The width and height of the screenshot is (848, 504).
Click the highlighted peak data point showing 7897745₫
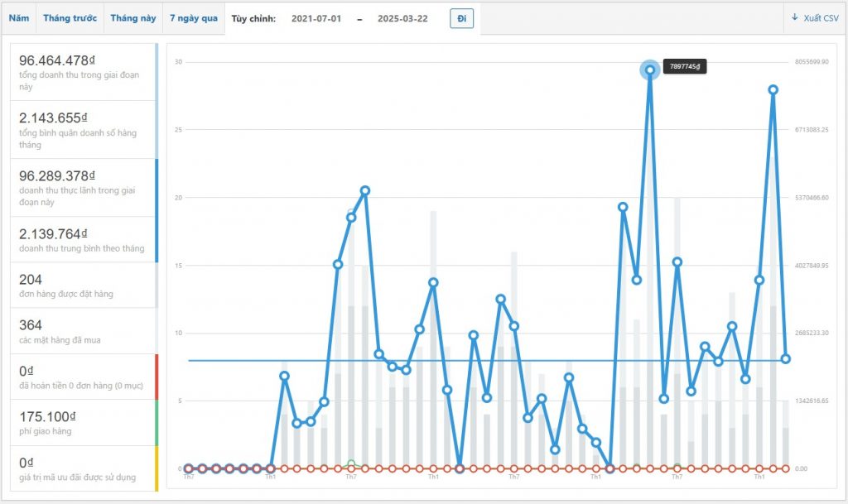(x=650, y=70)
